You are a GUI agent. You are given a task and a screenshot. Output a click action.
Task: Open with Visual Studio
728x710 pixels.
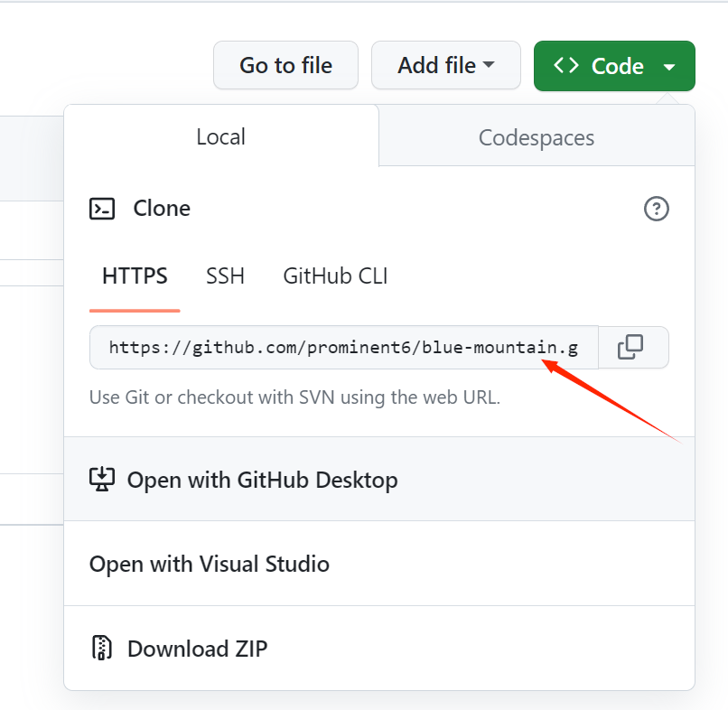209,565
